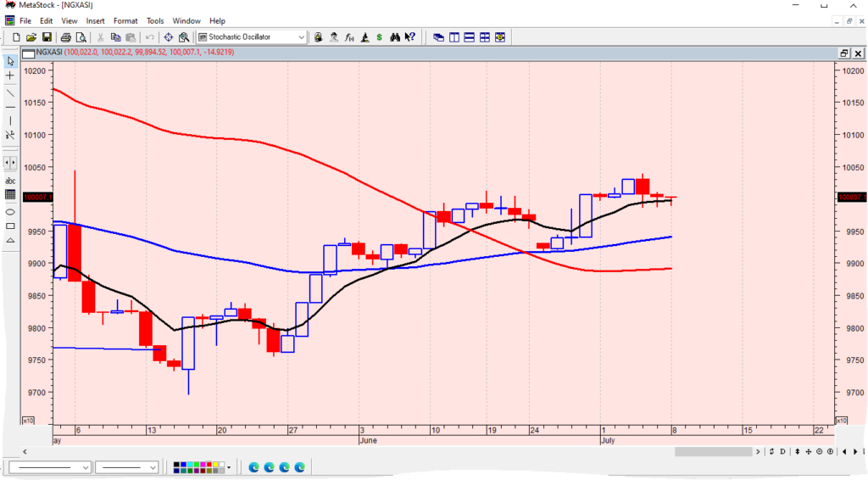This screenshot has height=480, width=868.
Task: Pick the ellipse drawing tool
Action: pyautogui.click(x=10, y=211)
